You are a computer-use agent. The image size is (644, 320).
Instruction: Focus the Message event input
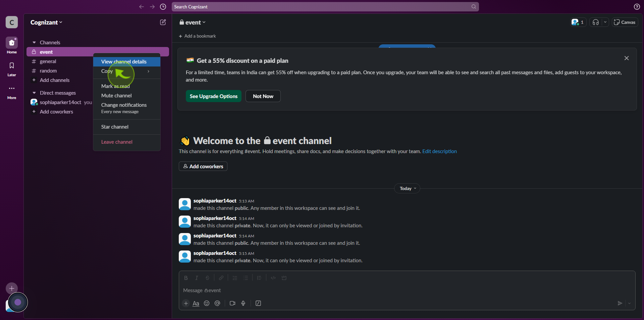(x=407, y=290)
